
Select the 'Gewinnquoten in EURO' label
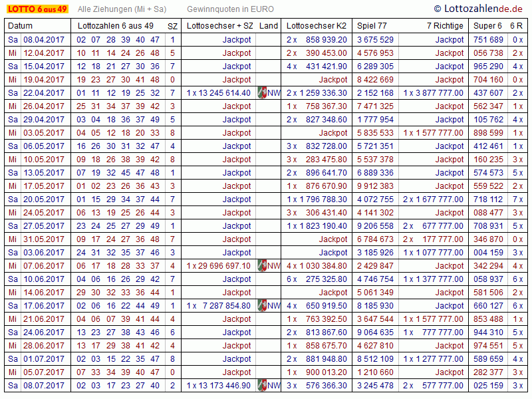click(230, 9)
